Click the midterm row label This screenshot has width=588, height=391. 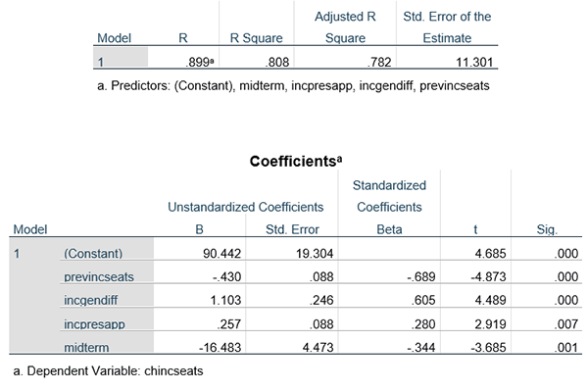86,348
